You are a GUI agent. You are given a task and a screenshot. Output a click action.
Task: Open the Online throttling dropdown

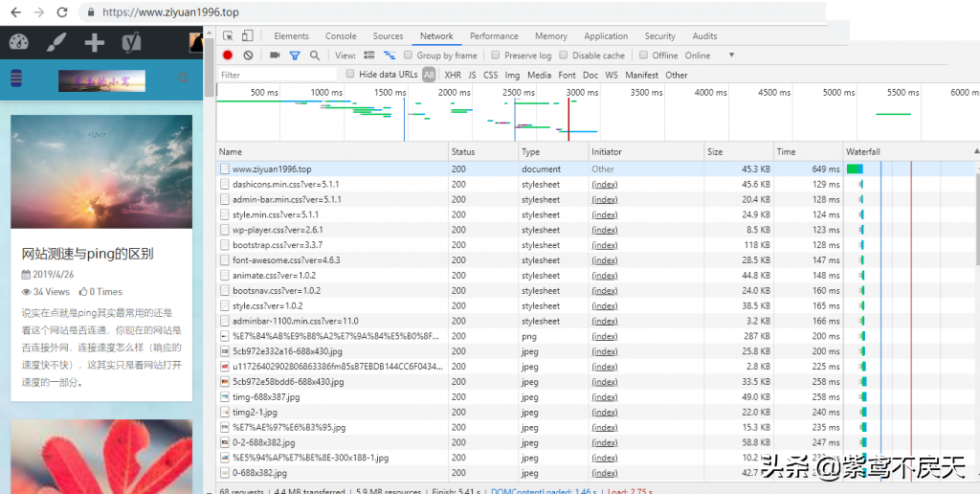point(731,56)
